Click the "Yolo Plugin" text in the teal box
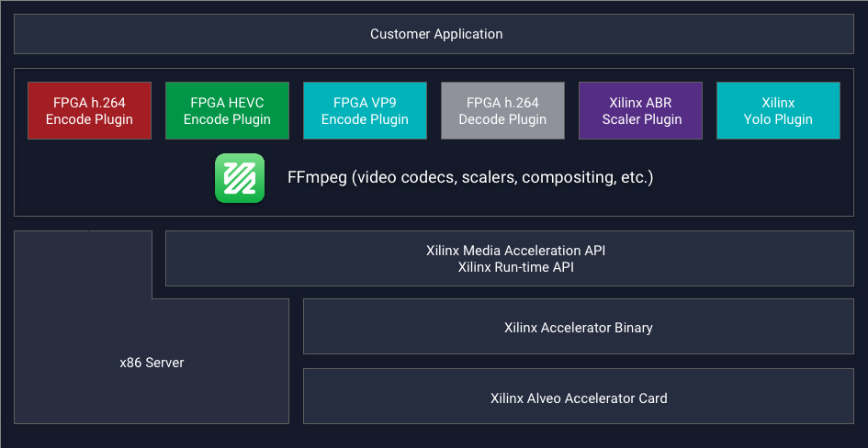The width and height of the screenshot is (868, 448). tap(778, 119)
